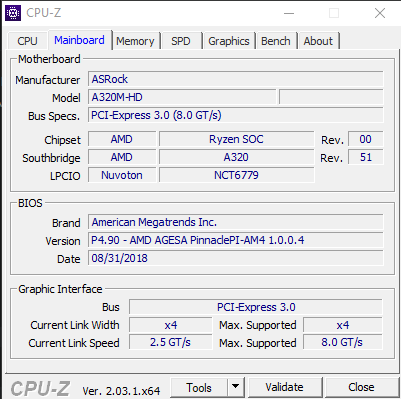Click the BIOS Version P4.90 field
Viewport: 401px width, 399px height.
(236, 240)
